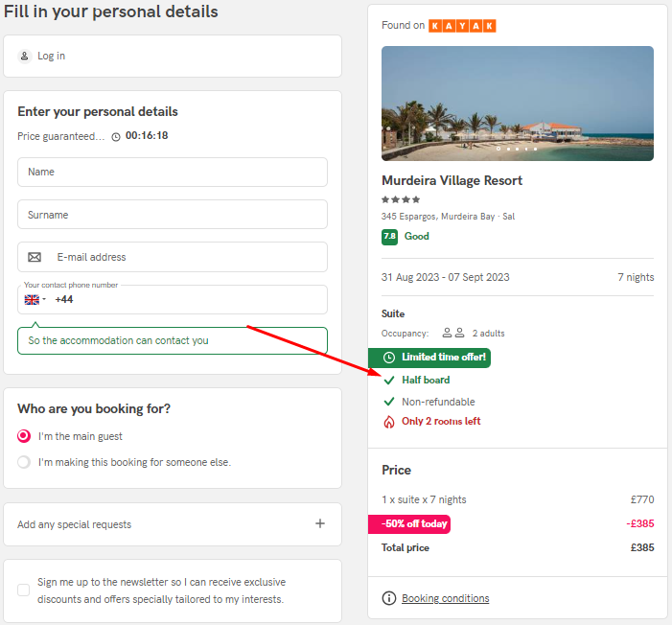Click the info icon beside Booking conditions
The width and height of the screenshot is (672, 625).
coord(388,598)
